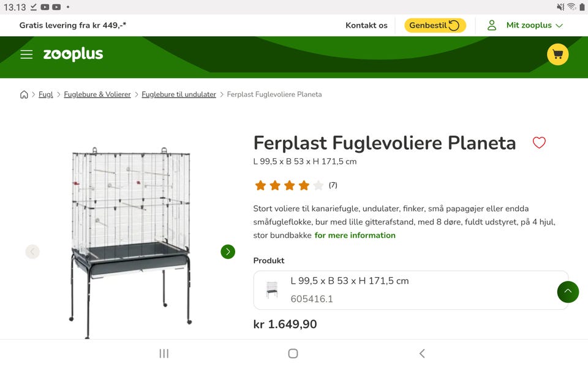The image size is (588, 368).
Task: Click the Genbestil reorder button
Action: (435, 25)
